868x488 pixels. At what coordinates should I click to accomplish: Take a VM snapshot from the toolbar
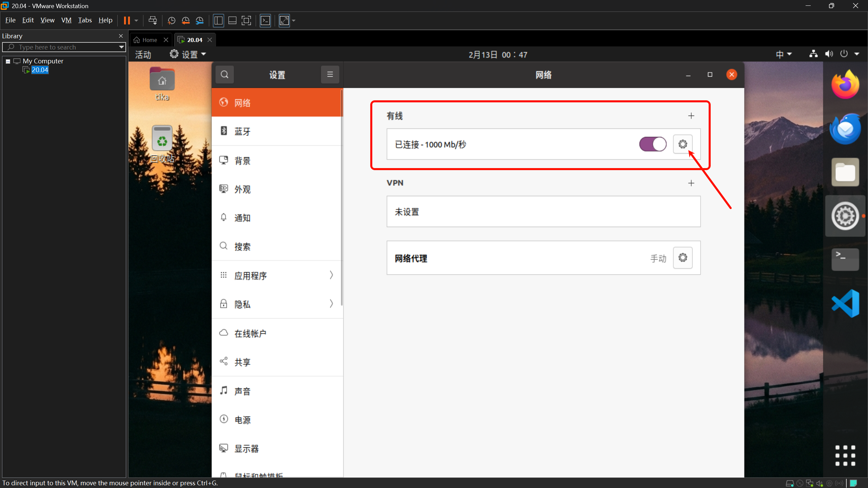pyautogui.click(x=172, y=21)
